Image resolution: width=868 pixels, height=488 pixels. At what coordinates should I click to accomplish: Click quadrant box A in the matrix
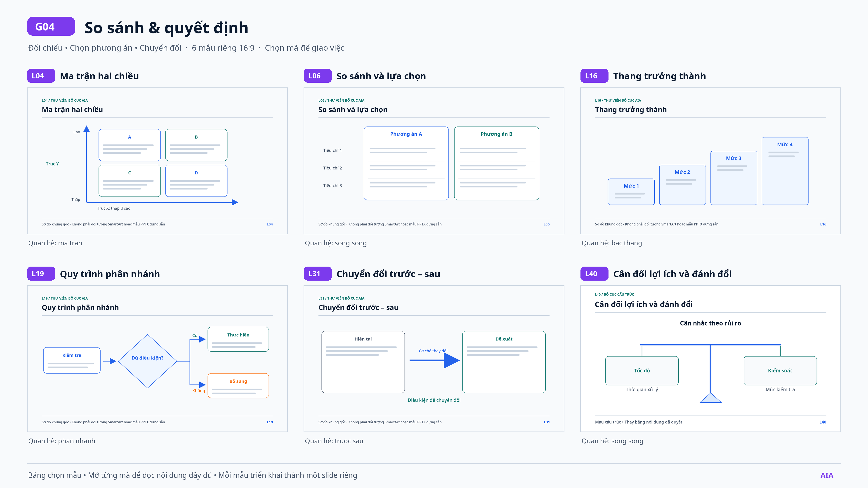tap(129, 145)
